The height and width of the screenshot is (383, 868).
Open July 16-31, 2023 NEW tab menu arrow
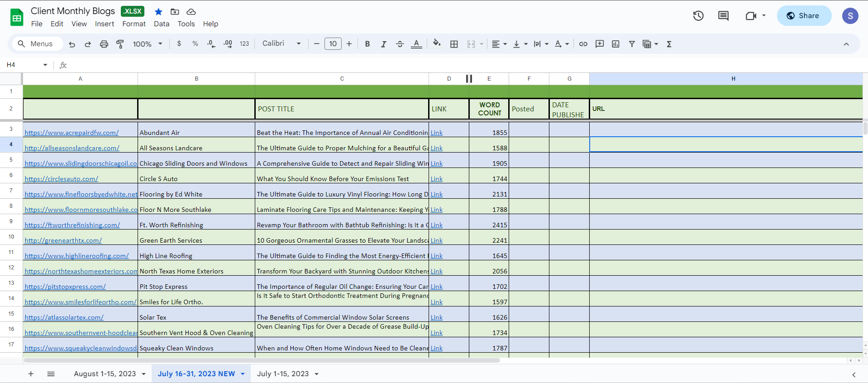(x=243, y=374)
